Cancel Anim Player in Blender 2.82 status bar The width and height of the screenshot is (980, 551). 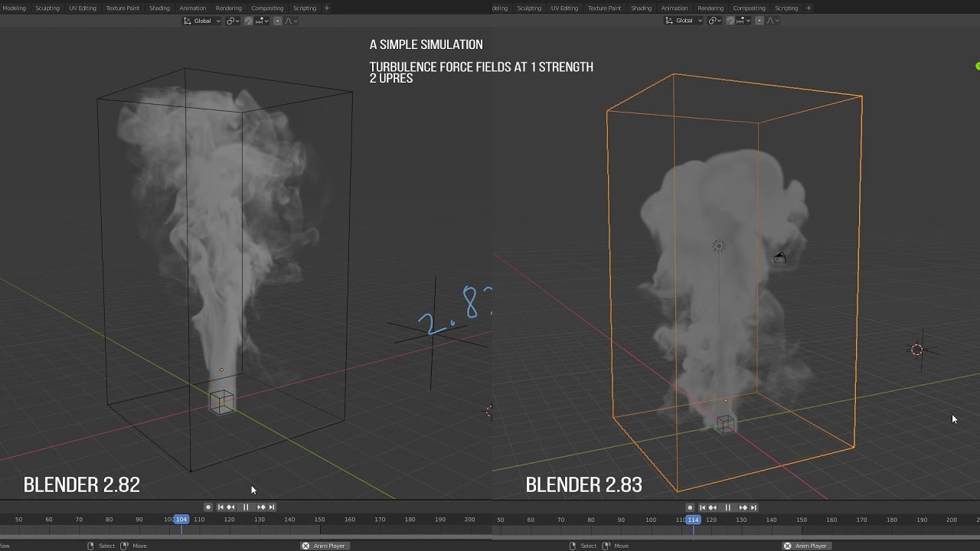pyautogui.click(x=305, y=546)
